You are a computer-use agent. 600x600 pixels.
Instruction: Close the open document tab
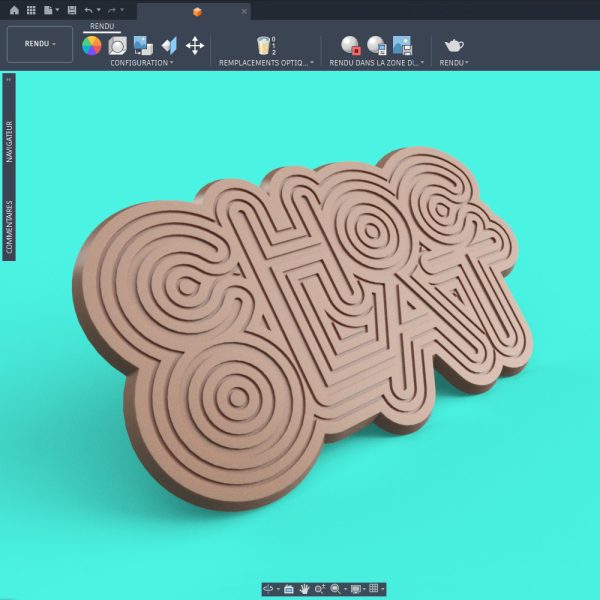coord(244,11)
